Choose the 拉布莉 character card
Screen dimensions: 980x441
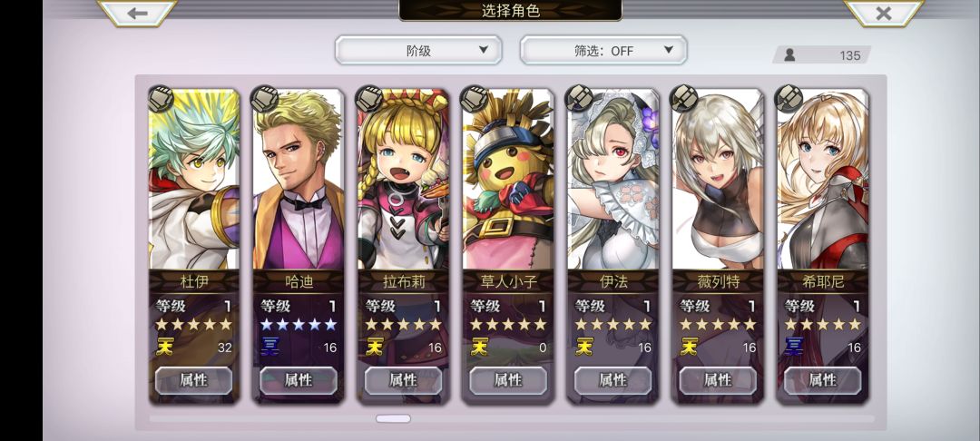[403, 246]
